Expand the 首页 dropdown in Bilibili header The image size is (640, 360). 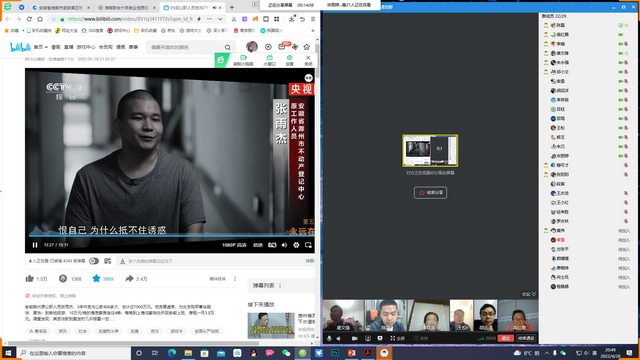(x=40, y=47)
